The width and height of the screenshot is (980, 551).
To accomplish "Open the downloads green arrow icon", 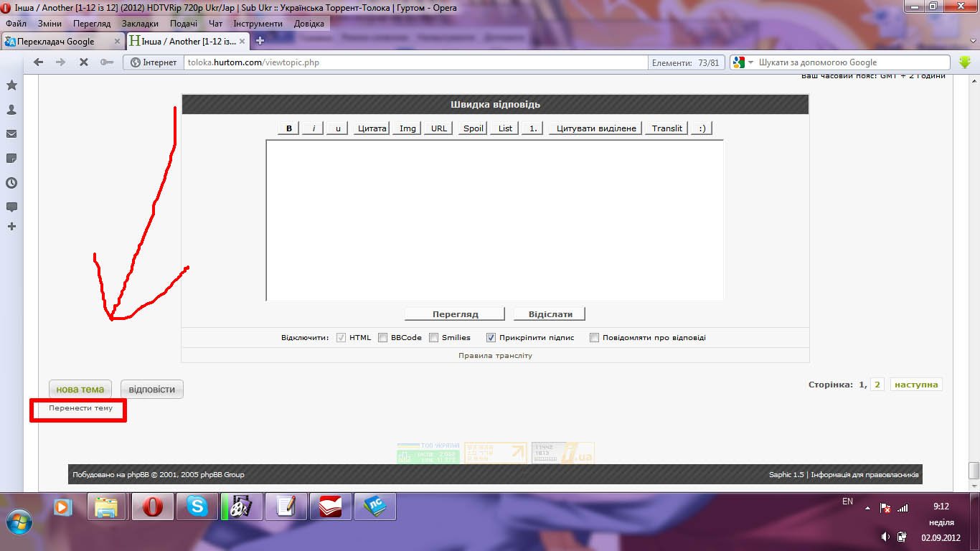I will coord(965,62).
